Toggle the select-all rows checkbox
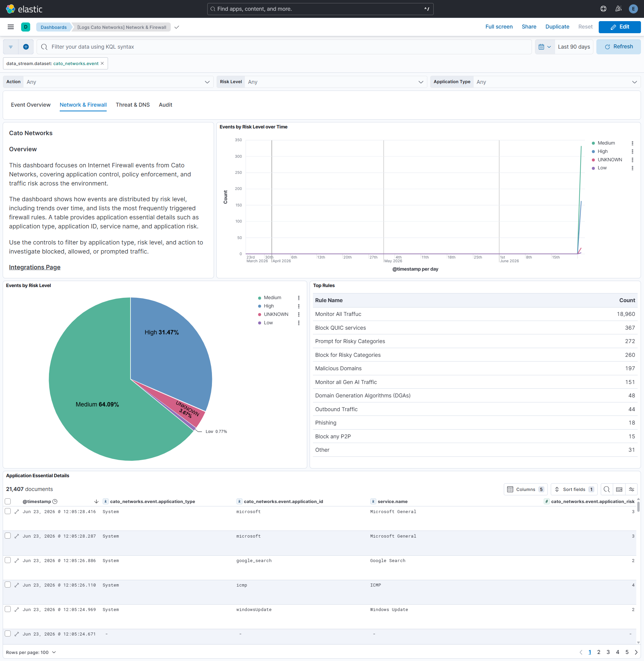This screenshot has height=661, width=644. (x=8, y=501)
